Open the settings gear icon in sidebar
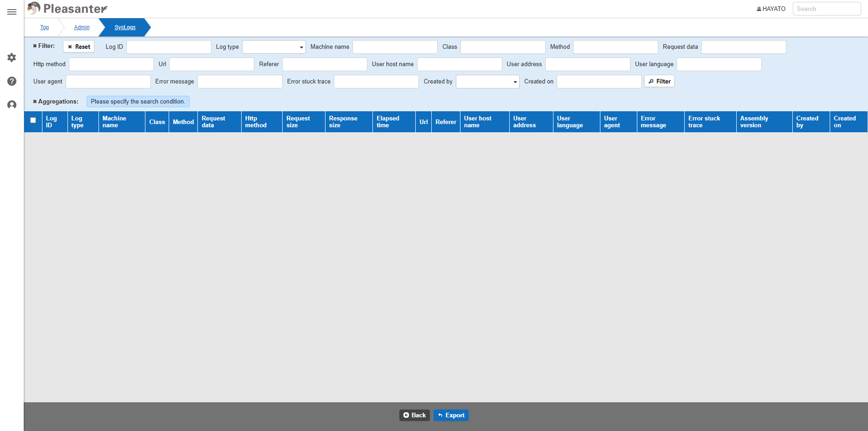868x431 pixels. point(12,57)
